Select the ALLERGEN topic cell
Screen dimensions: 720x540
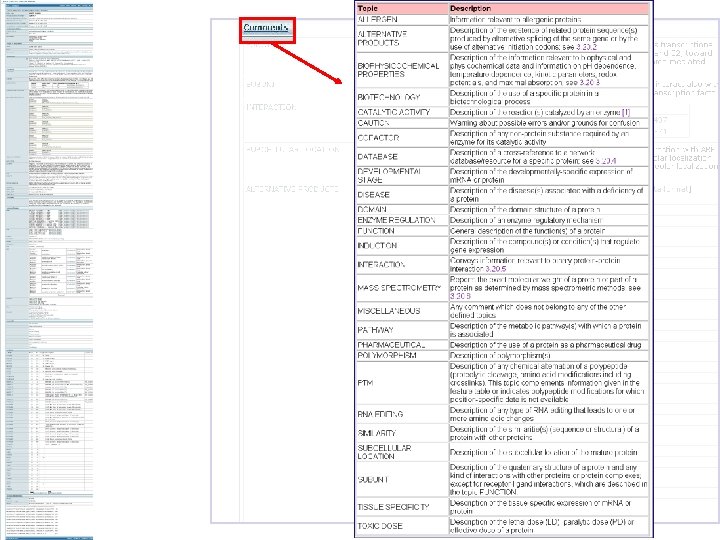coord(403,20)
